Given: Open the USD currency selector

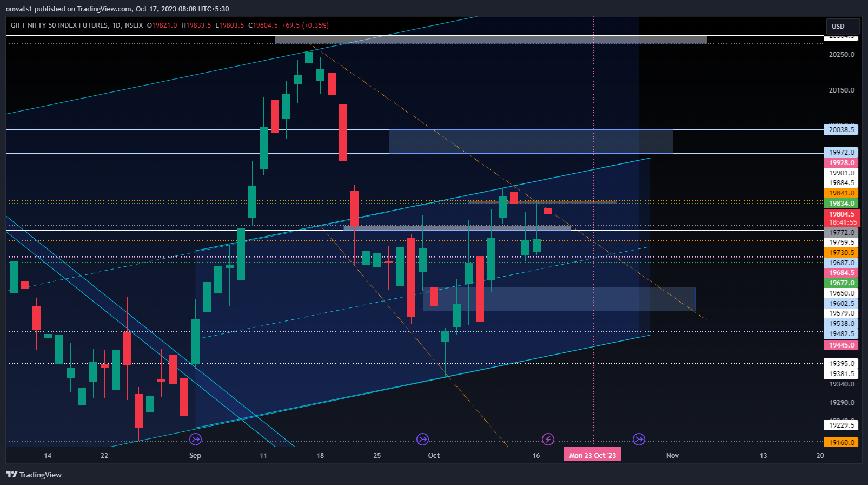Looking at the screenshot, I should click(843, 26).
